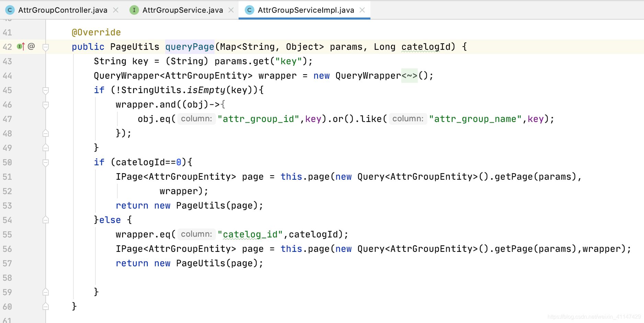This screenshot has height=323, width=644.
Task: Click the new keyword on line 44
Action: tap(322, 76)
